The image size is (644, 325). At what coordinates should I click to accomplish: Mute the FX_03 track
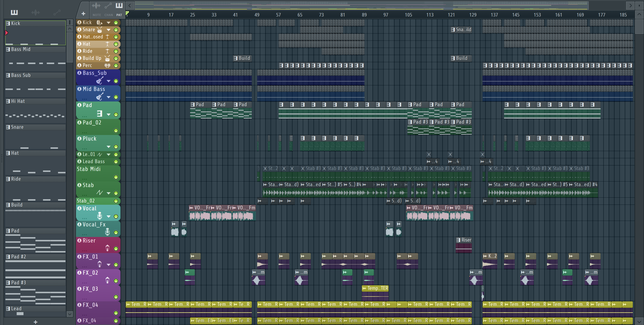click(x=116, y=297)
